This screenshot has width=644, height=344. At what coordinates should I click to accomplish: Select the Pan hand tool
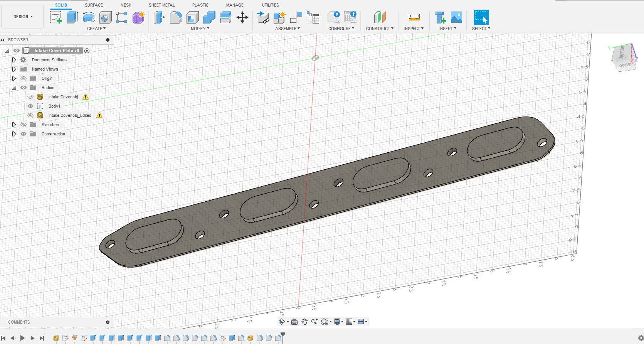(304, 322)
